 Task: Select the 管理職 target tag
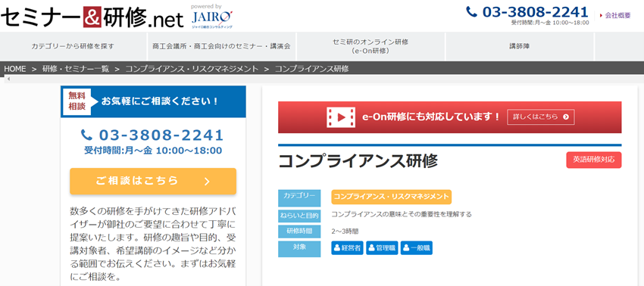[x=382, y=248]
